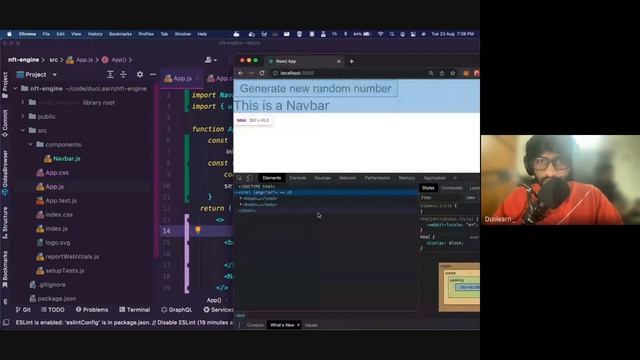Viewport: 640px width, 360px height.
Task: Expand the head node in DevTools Elements
Action: 241,198
